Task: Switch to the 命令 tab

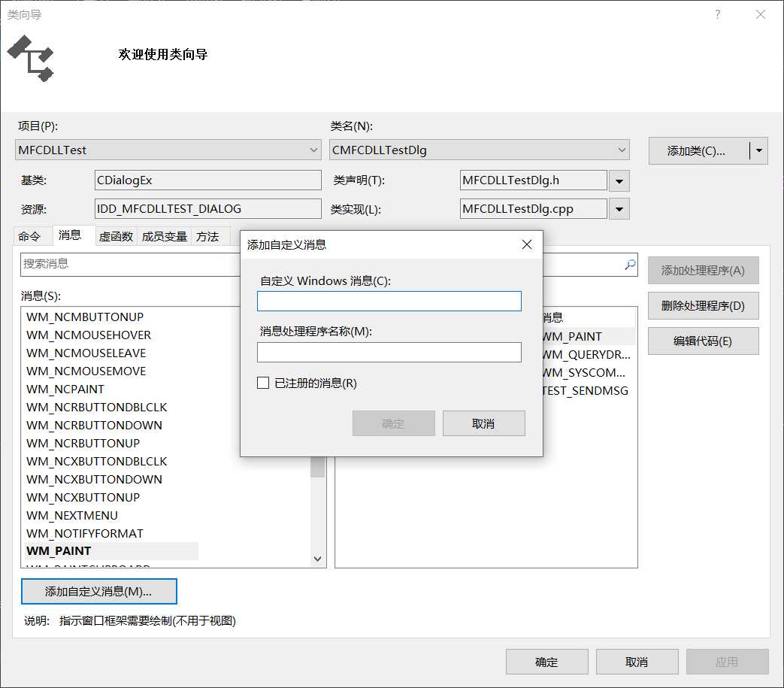Action: pos(29,237)
